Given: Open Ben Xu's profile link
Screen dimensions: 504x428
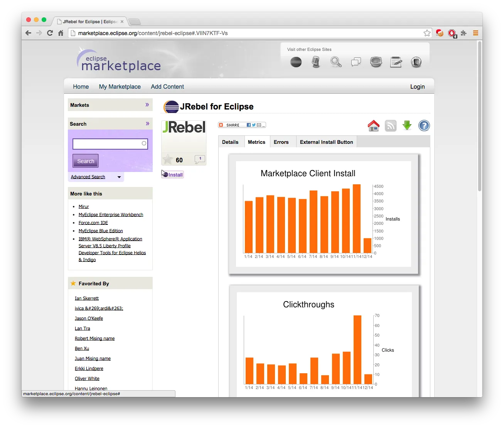Looking at the screenshot, I should [82, 349].
